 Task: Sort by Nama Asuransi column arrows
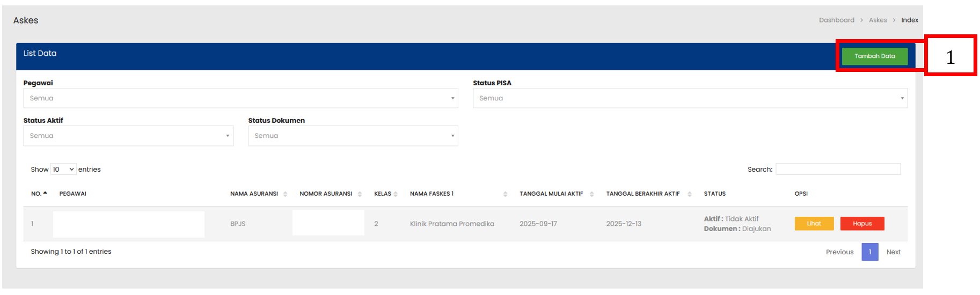point(286,194)
